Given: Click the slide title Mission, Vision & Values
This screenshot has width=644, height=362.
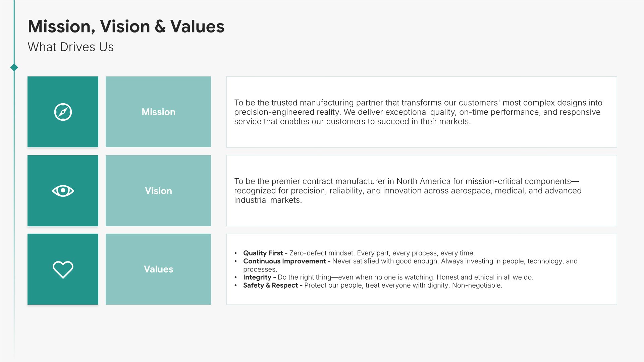Looking at the screenshot, I should [x=126, y=26].
